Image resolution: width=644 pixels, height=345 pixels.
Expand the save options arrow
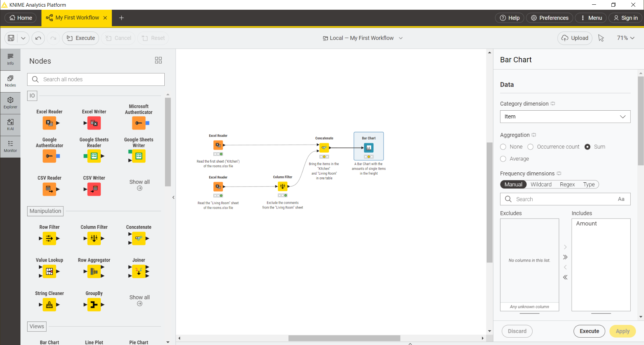(x=23, y=38)
